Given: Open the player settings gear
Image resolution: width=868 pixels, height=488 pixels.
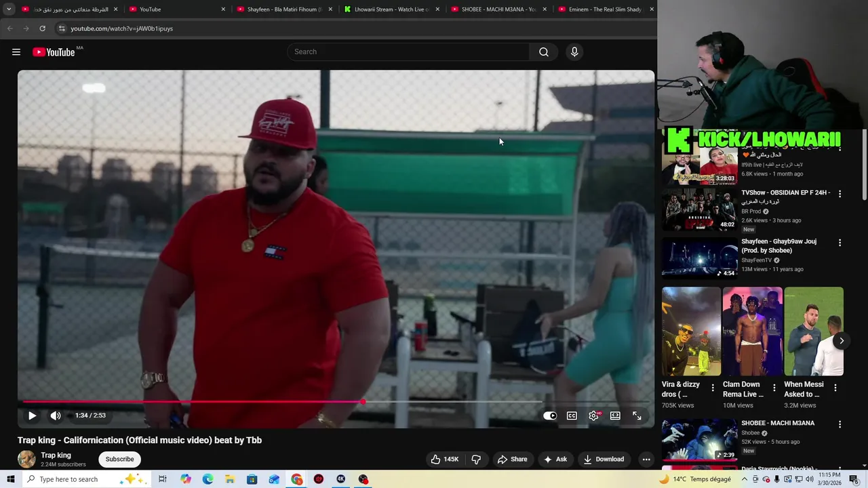Looking at the screenshot, I should 594,415.
